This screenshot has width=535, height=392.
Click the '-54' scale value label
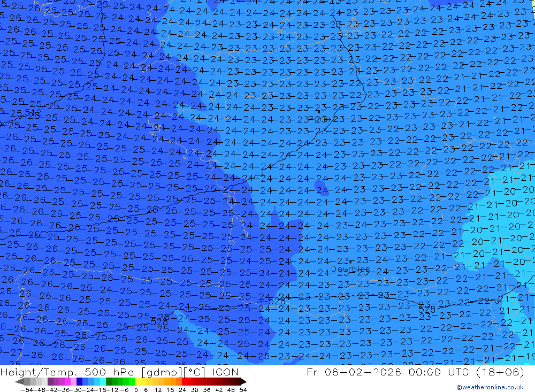27,390
